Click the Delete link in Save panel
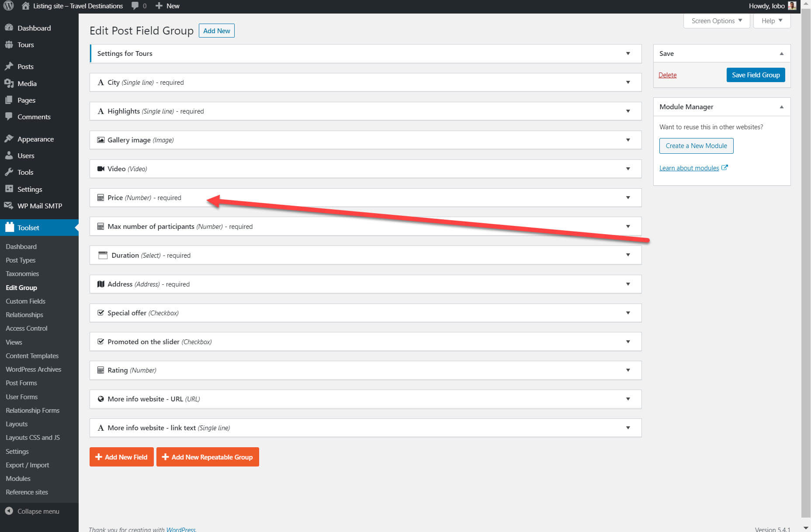 point(667,75)
